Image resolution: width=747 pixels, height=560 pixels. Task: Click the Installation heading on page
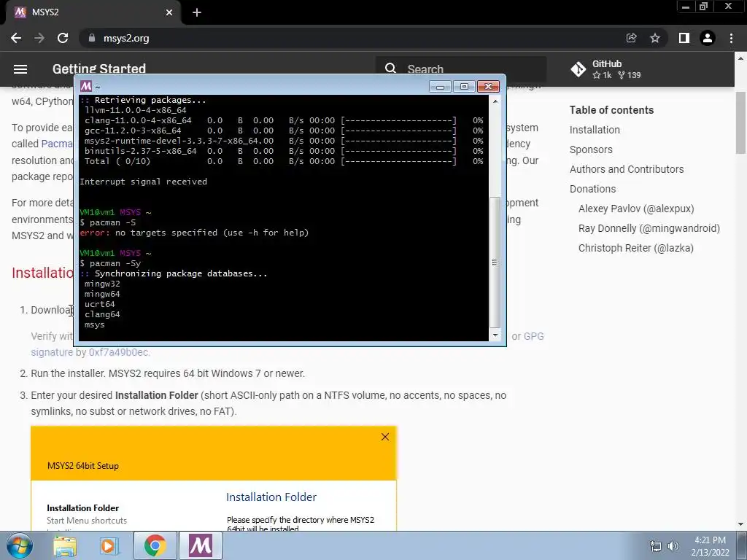[43, 273]
